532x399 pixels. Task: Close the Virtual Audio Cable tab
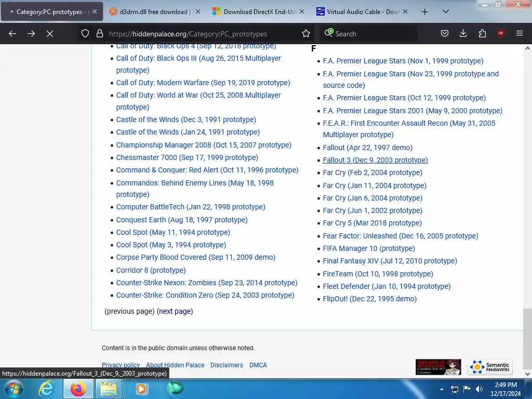tap(405, 12)
